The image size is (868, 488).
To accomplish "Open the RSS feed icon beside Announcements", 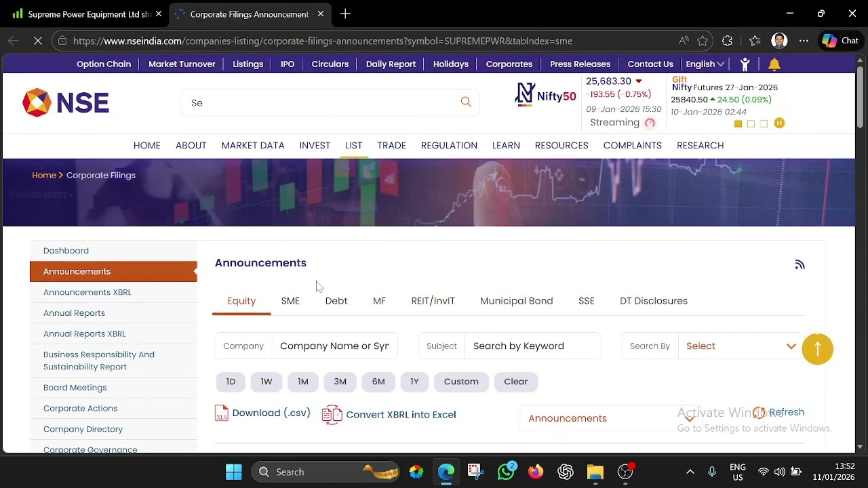I will point(800,264).
